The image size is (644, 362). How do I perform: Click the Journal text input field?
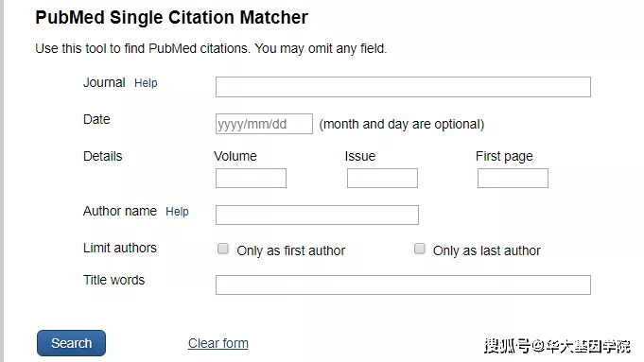(403, 87)
